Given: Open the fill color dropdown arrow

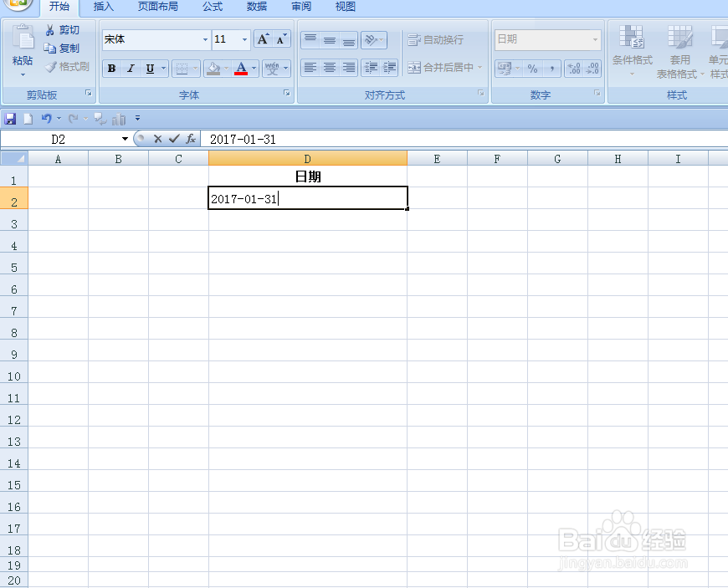Looking at the screenshot, I should (x=227, y=69).
